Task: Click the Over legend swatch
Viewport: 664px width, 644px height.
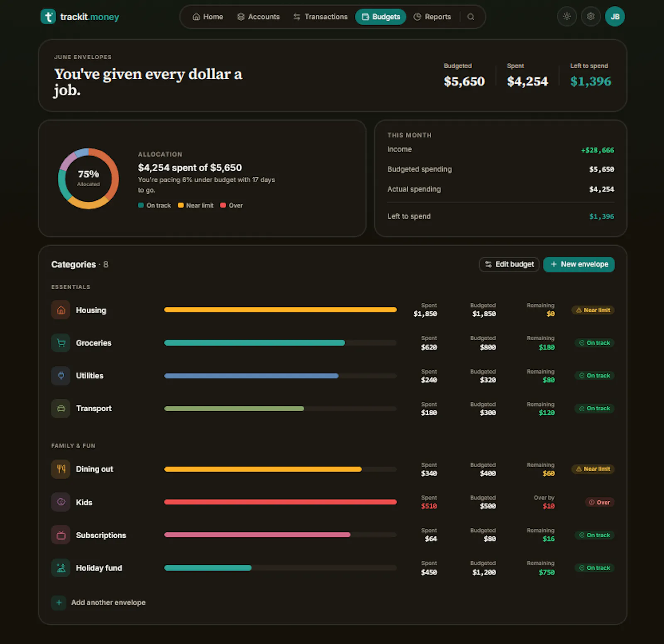Action: [x=223, y=205]
